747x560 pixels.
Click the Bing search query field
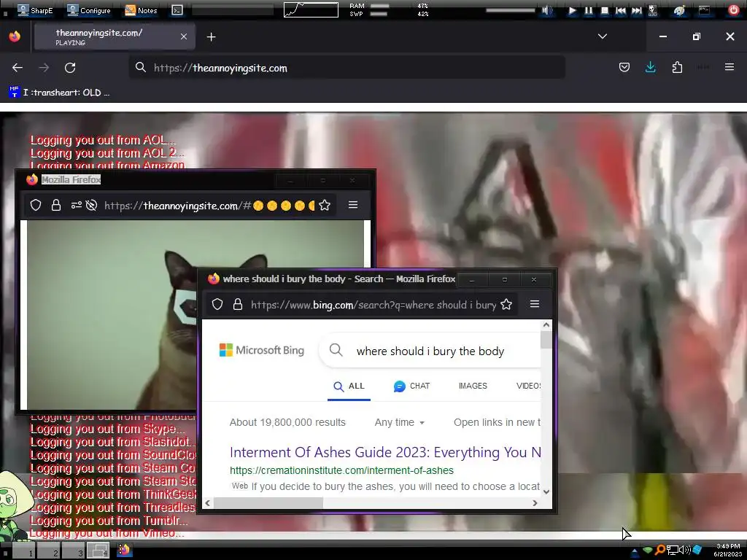coord(430,351)
